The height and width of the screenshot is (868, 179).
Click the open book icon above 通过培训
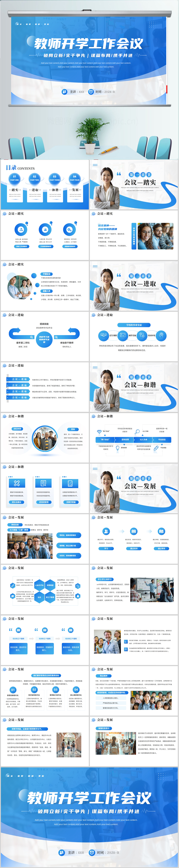tap(134, 531)
